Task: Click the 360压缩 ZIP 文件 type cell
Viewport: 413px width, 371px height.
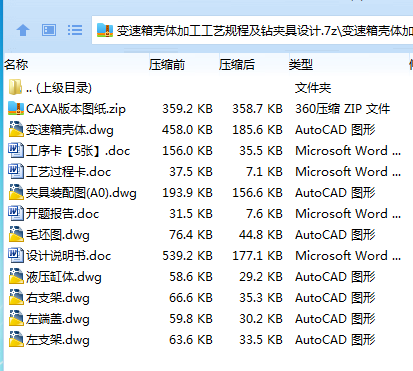Action: (342, 109)
